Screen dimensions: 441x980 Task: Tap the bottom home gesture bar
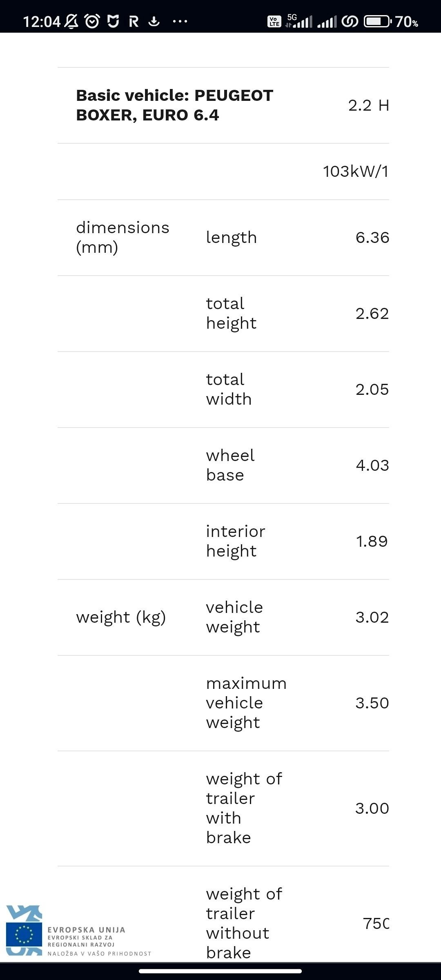click(220, 971)
